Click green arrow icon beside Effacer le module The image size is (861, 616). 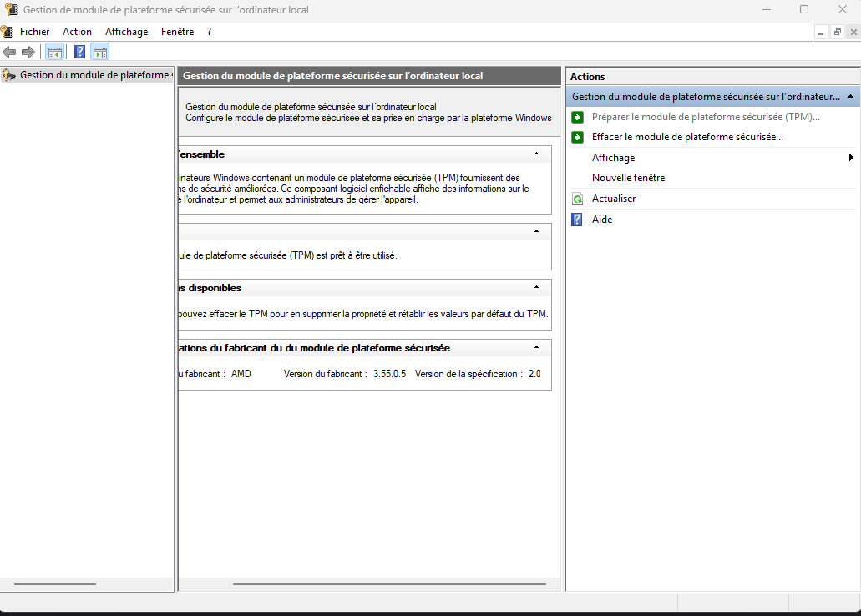[577, 137]
